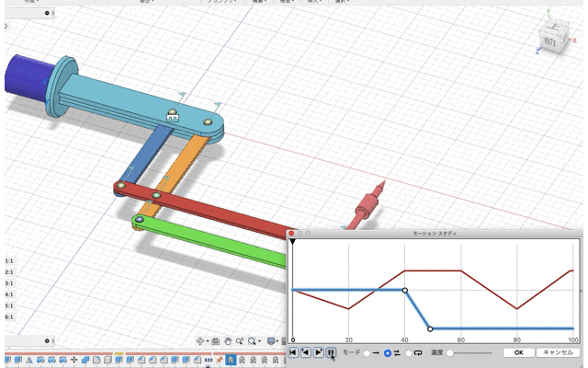
Task: Confirm Motion Study with OK
Action: coord(518,352)
